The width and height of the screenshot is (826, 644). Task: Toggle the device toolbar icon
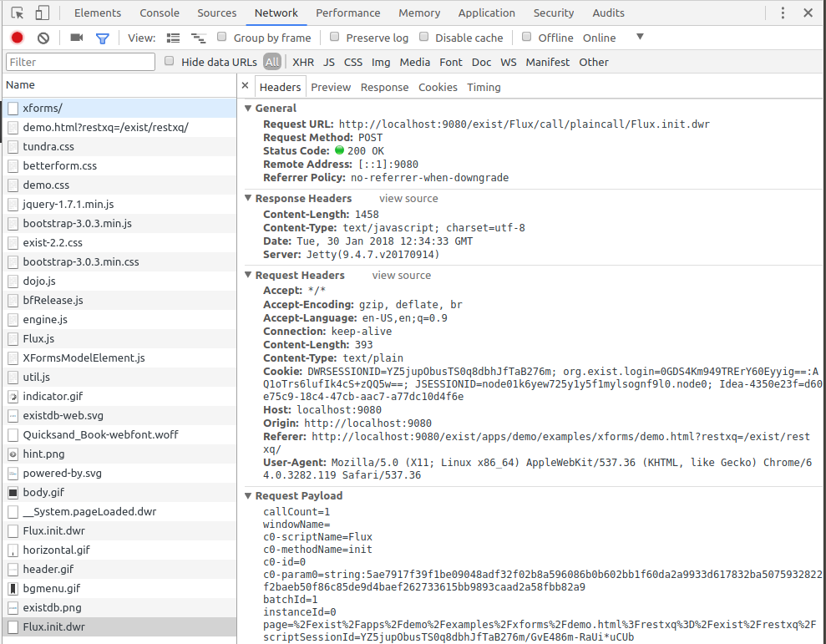[x=42, y=13]
